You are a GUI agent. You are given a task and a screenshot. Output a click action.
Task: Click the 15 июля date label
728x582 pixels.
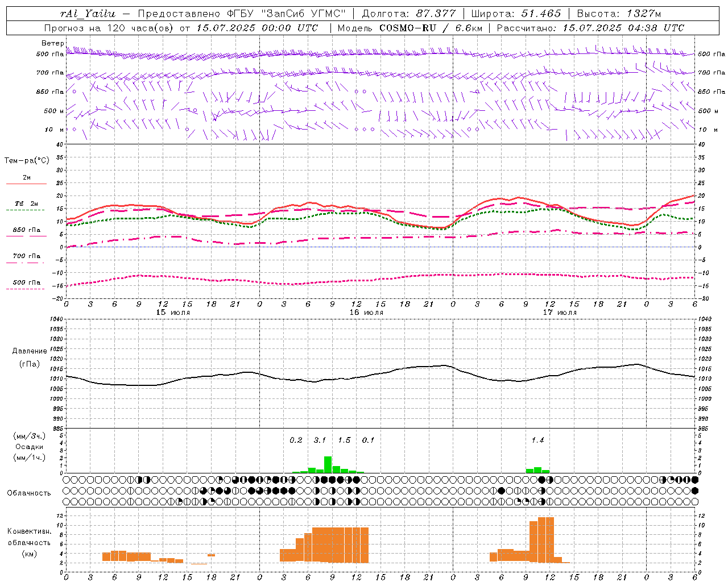[x=173, y=313]
